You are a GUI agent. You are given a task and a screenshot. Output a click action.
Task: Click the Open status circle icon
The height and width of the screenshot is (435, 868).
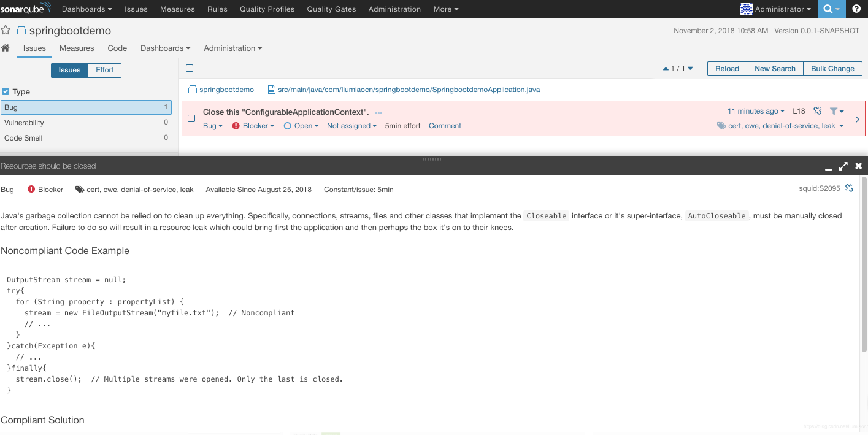click(x=287, y=126)
